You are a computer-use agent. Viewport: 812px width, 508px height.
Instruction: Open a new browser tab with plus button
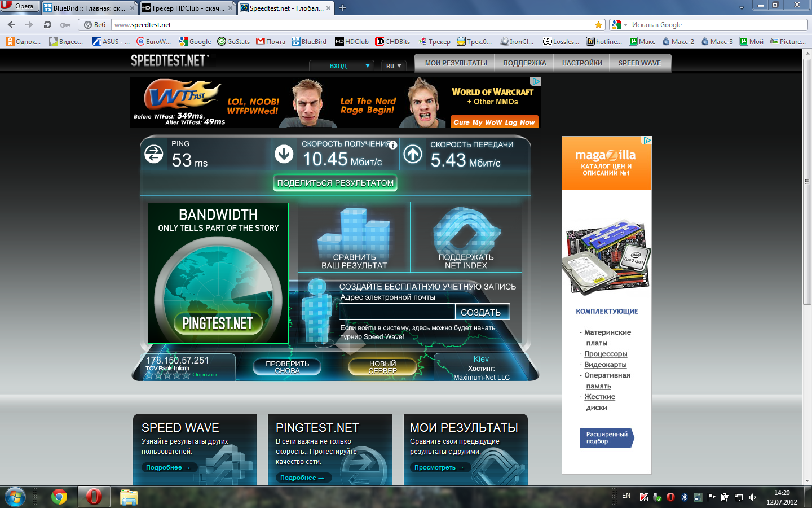pos(342,8)
